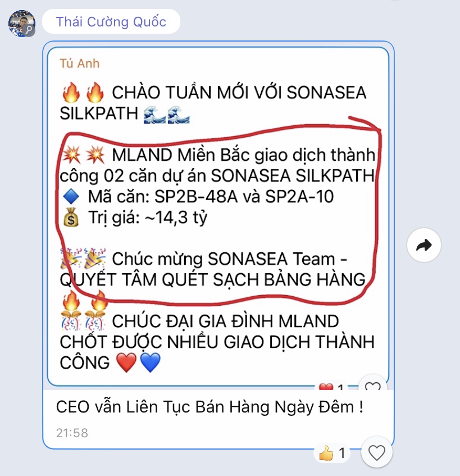Tap the small heart icon on quoted message
Image resolution: width=460 pixels, height=476 pixels.
[373, 386]
